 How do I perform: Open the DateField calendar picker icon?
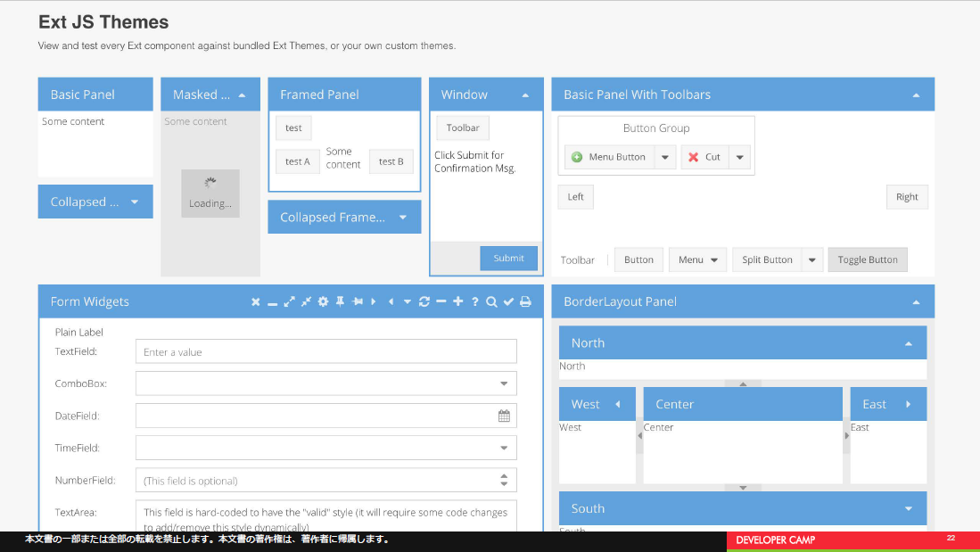click(504, 416)
